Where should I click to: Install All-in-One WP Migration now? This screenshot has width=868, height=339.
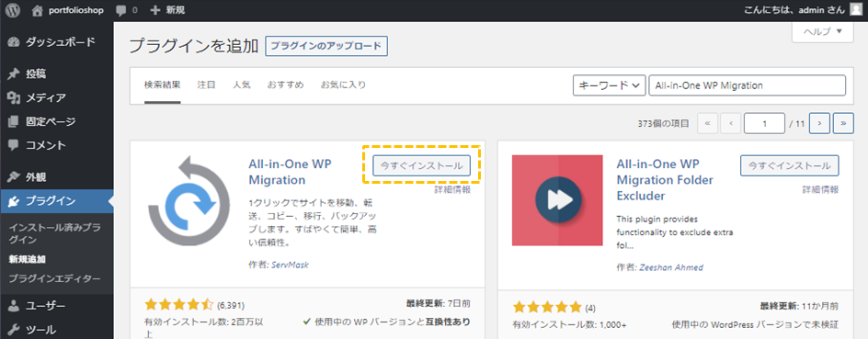click(x=421, y=165)
